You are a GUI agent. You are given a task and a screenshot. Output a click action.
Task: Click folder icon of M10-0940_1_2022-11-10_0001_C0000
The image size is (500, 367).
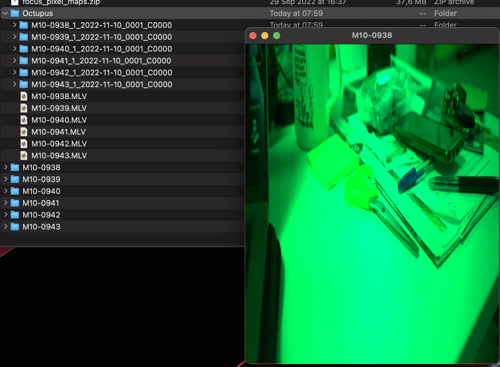point(24,49)
